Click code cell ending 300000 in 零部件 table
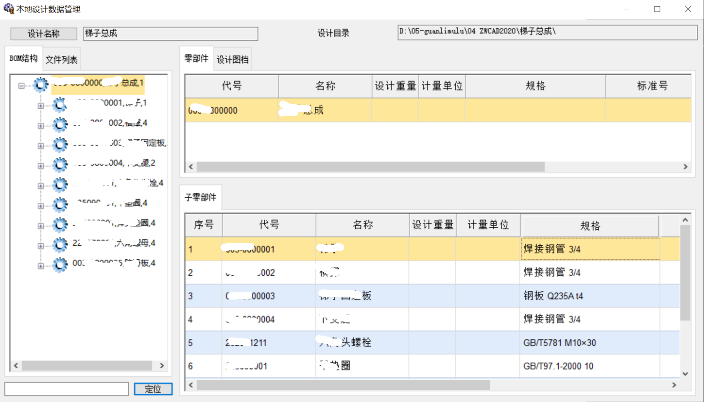This screenshot has width=705, height=403. pos(232,110)
